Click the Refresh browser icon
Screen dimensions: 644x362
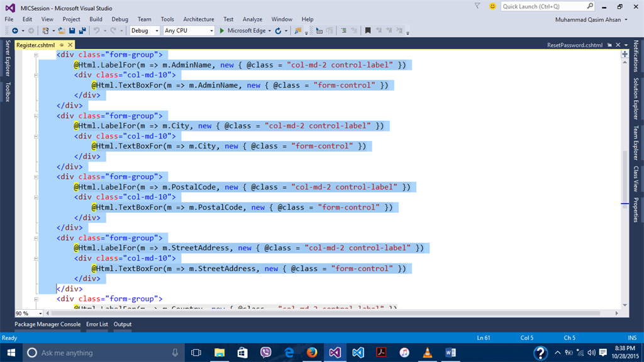tap(277, 30)
